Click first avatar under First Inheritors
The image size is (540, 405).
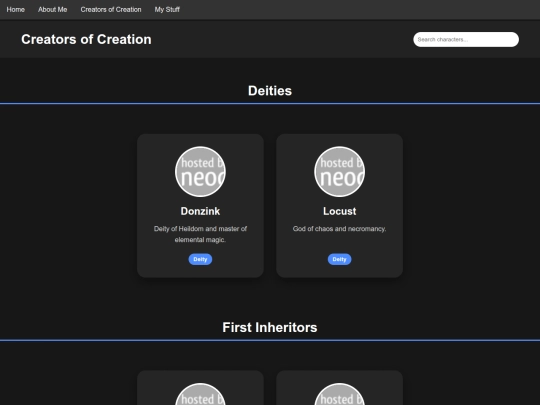[x=200, y=394]
